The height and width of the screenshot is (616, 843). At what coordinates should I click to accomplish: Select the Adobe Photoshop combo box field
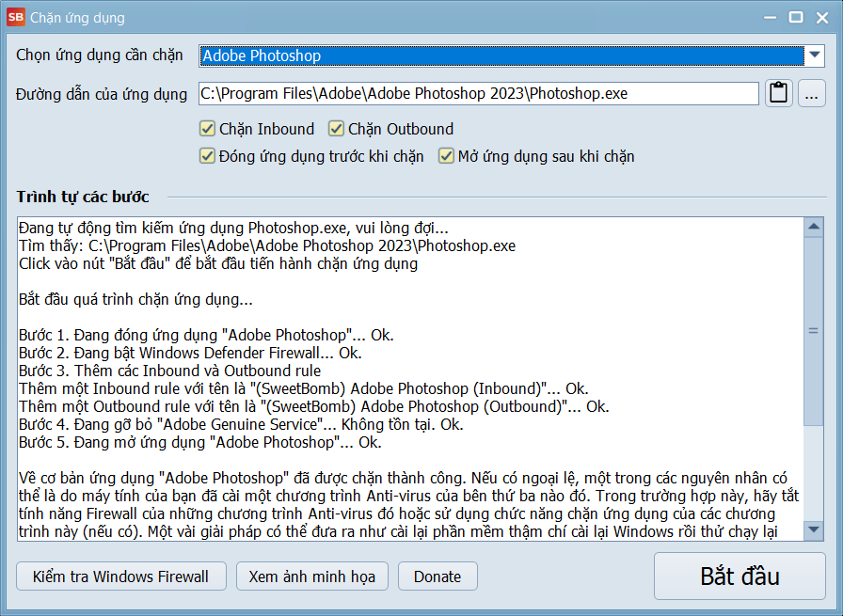499,55
